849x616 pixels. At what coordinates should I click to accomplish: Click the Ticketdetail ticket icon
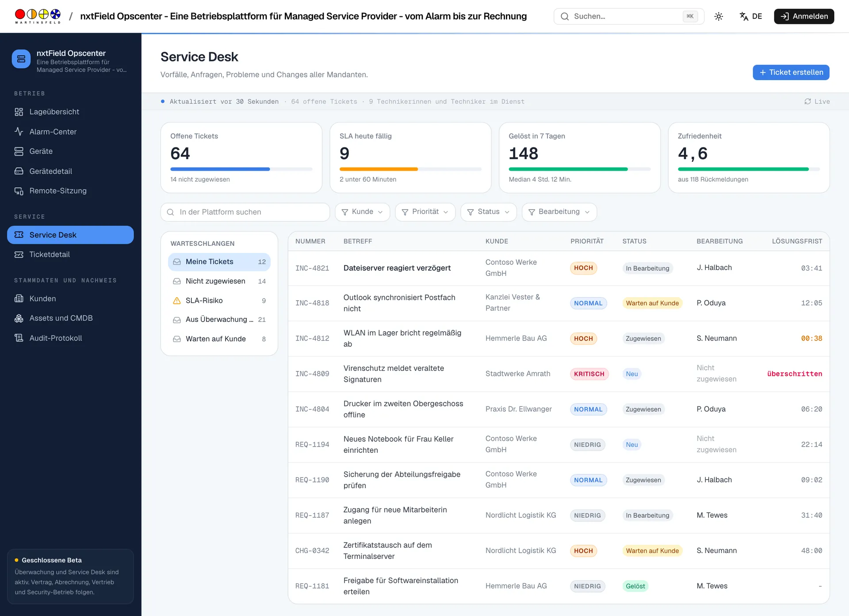[x=19, y=254]
